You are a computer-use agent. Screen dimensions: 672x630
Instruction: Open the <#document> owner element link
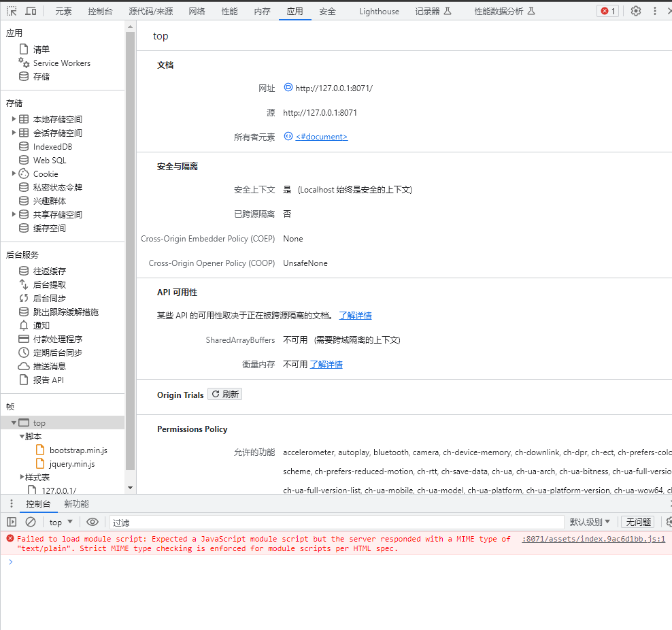322,136
